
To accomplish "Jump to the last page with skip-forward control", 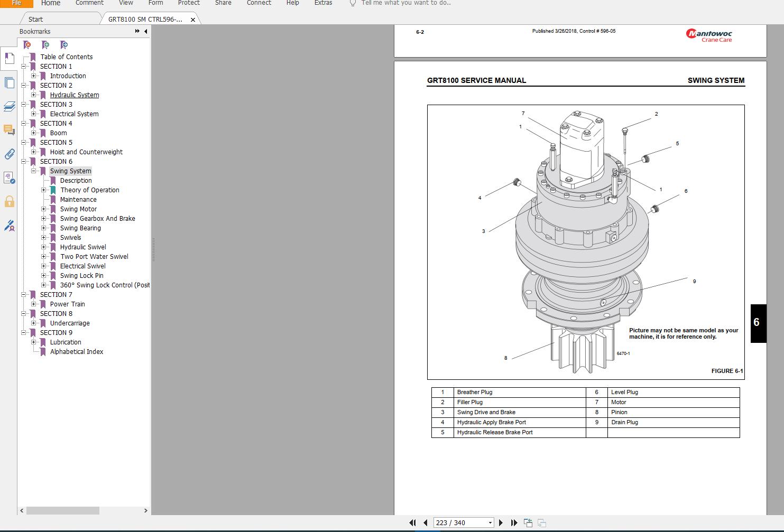I will tap(513, 522).
